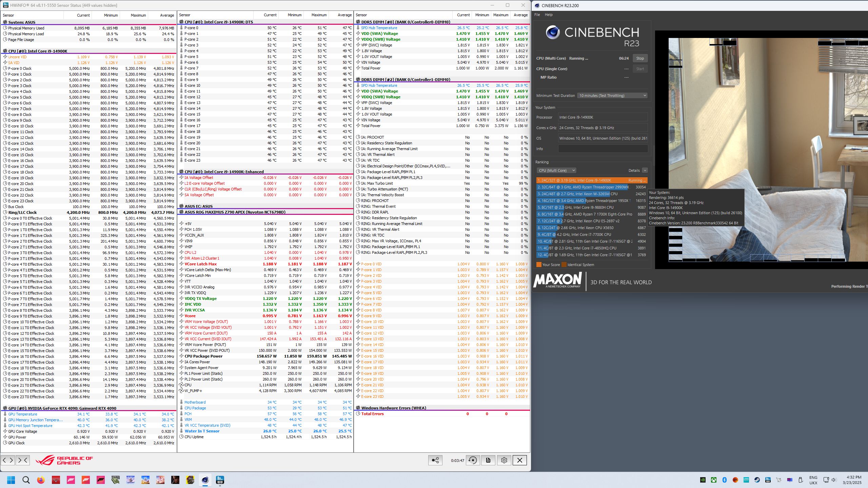Select VCore Latch Max sensor row
This screenshot has height=488, width=868.
pos(265,264)
